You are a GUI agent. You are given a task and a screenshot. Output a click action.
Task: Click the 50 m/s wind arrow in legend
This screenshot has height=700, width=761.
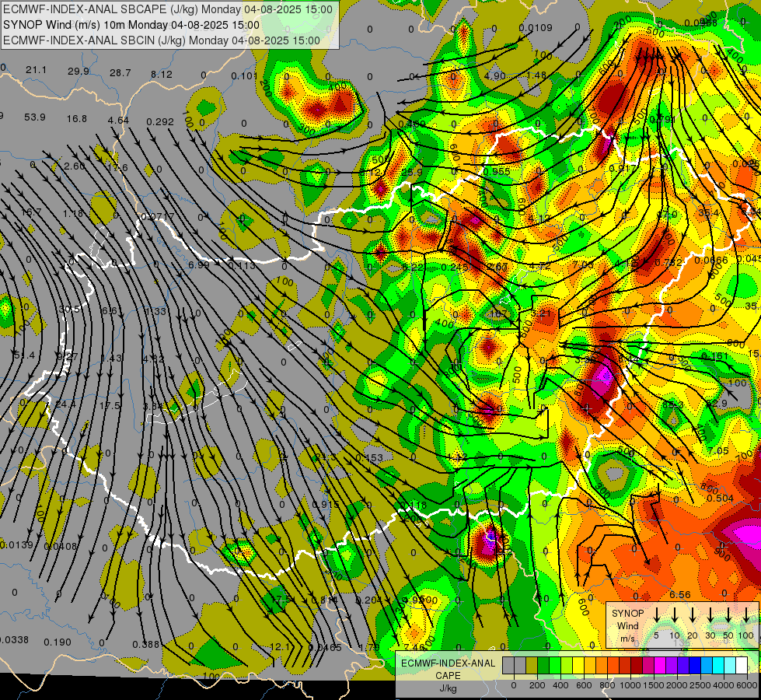point(728,614)
